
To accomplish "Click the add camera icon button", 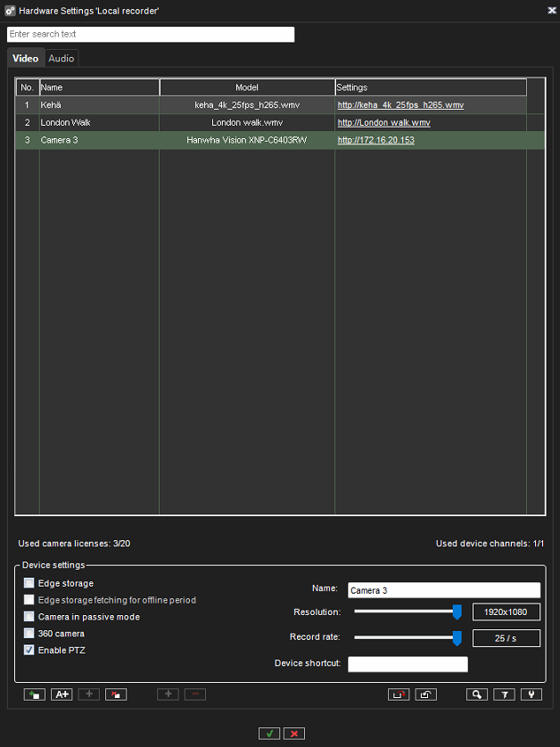I will 34,694.
